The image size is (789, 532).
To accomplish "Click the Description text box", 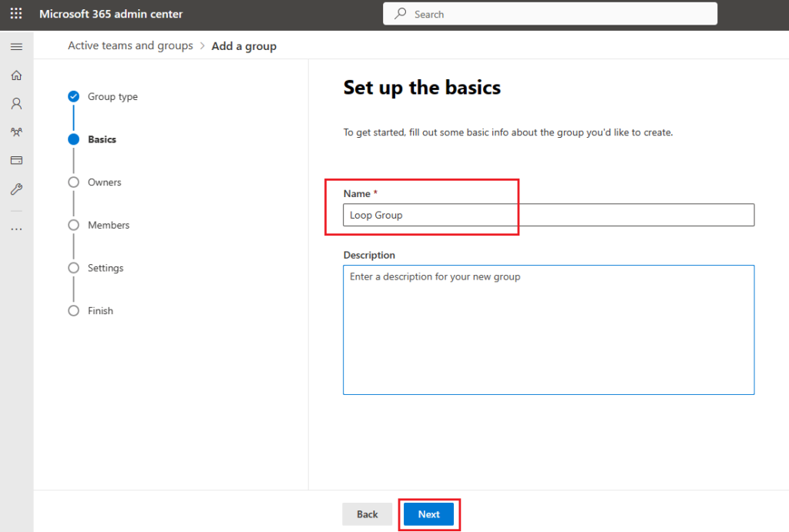I will click(548, 330).
